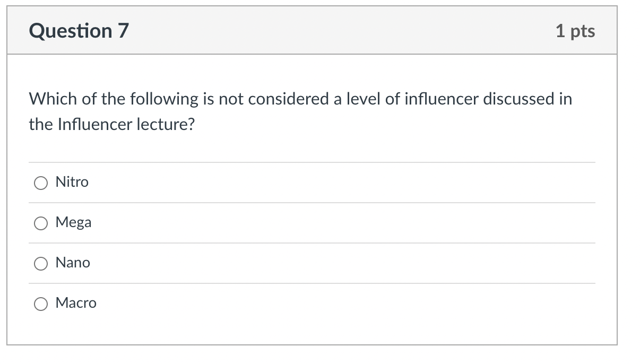Click the question text paragraph
The width and height of the screenshot is (640, 364).
click(300, 111)
